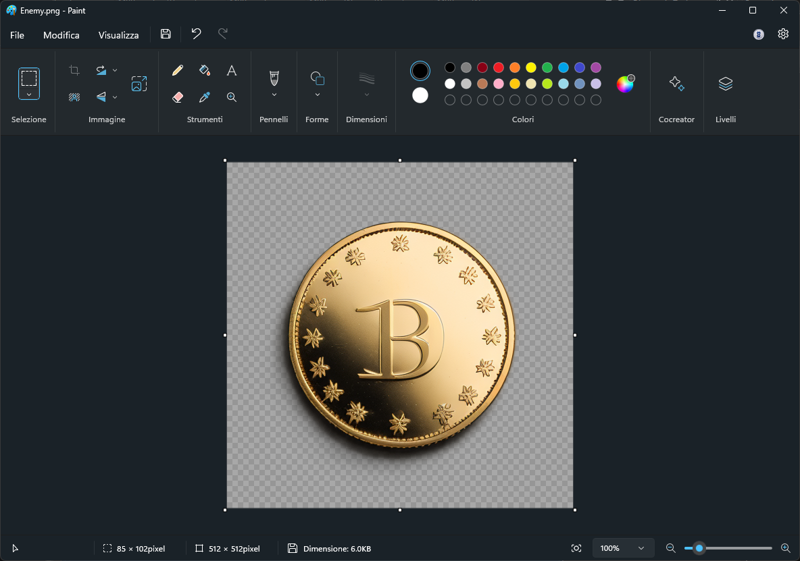Pick the light blue color swatch

(x=563, y=84)
